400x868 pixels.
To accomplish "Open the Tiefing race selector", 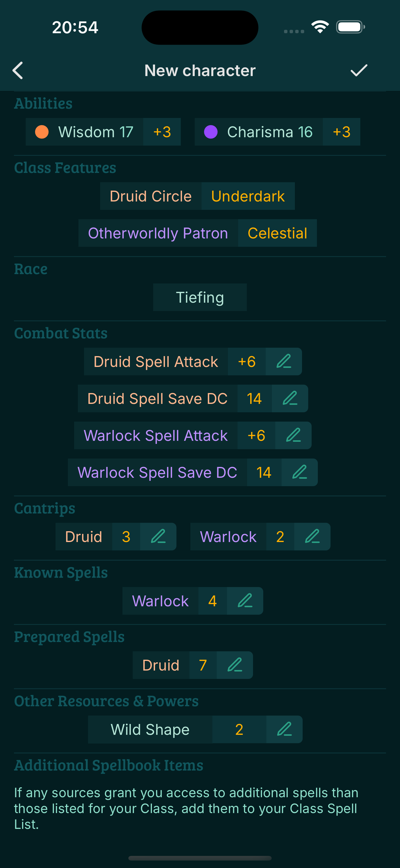I will click(200, 297).
